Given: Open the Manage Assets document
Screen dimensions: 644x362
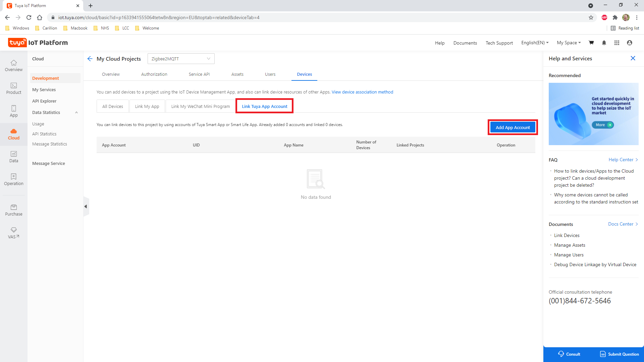Looking at the screenshot, I should (570, 245).
